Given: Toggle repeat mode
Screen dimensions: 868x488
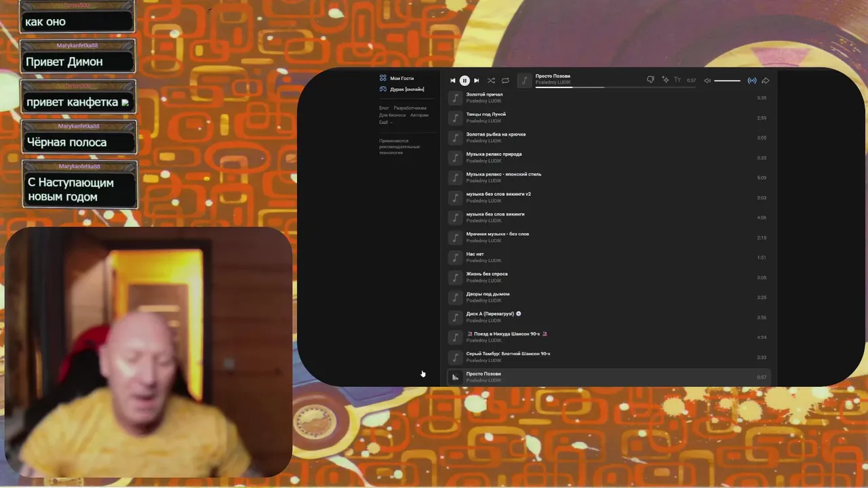Looking at the screenshot, I should (505, 81).
